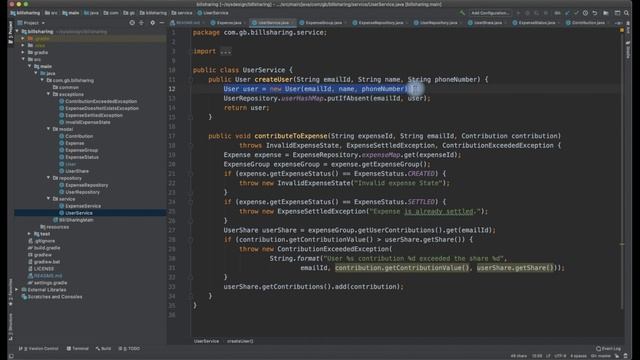Select UserShare class in project tree

77,171
